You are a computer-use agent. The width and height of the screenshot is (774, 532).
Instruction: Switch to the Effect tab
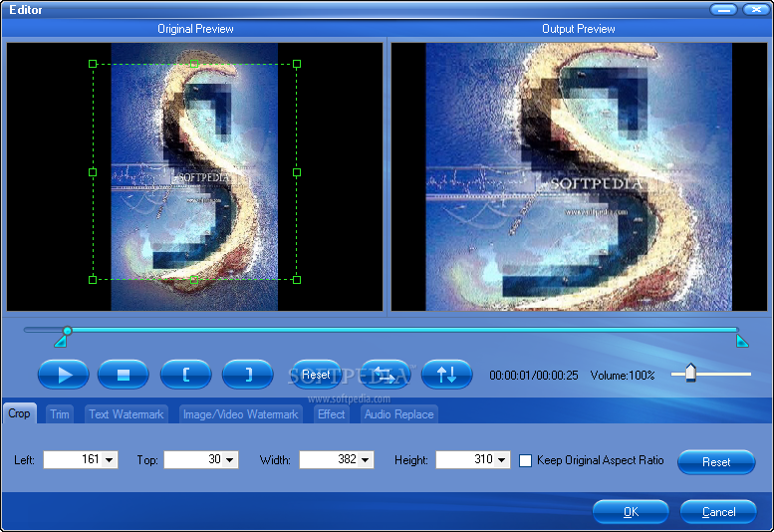332,414
